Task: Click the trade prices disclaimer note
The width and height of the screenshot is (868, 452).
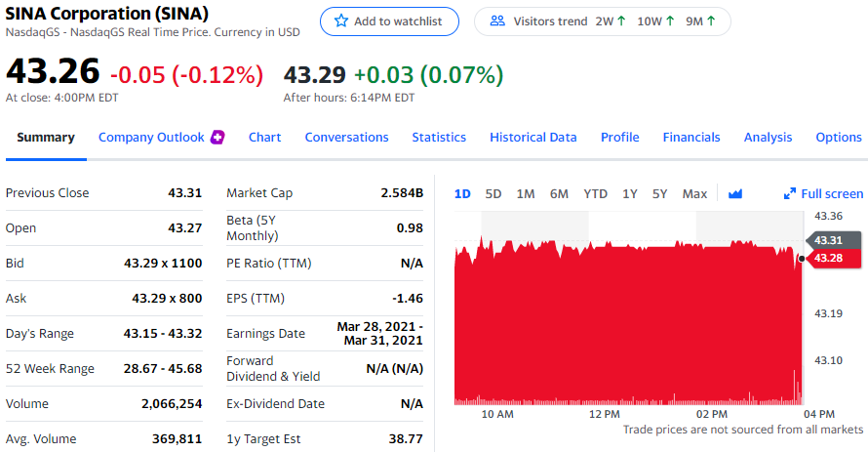Action: [743, 430]
